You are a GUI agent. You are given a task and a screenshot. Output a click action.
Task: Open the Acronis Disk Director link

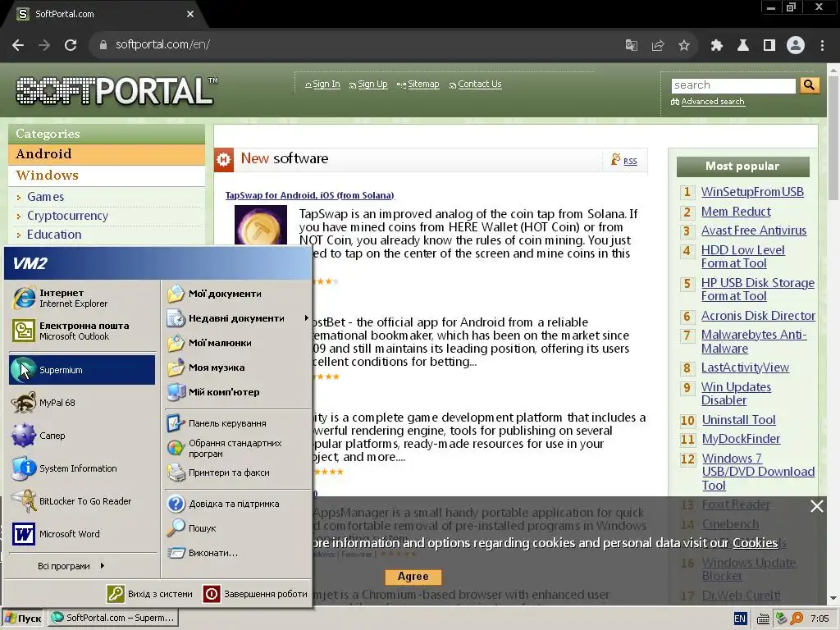pyautogui.click(x=758, y=316)
